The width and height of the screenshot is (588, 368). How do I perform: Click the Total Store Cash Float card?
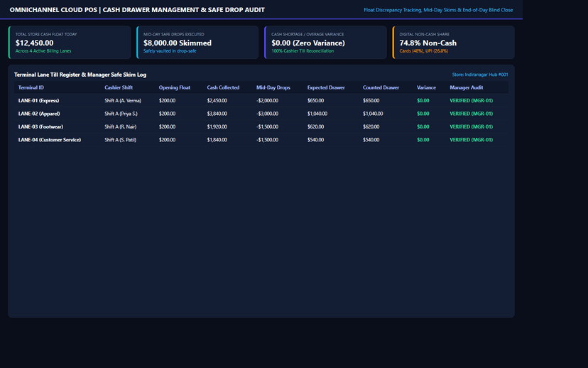tap(70, 43)
